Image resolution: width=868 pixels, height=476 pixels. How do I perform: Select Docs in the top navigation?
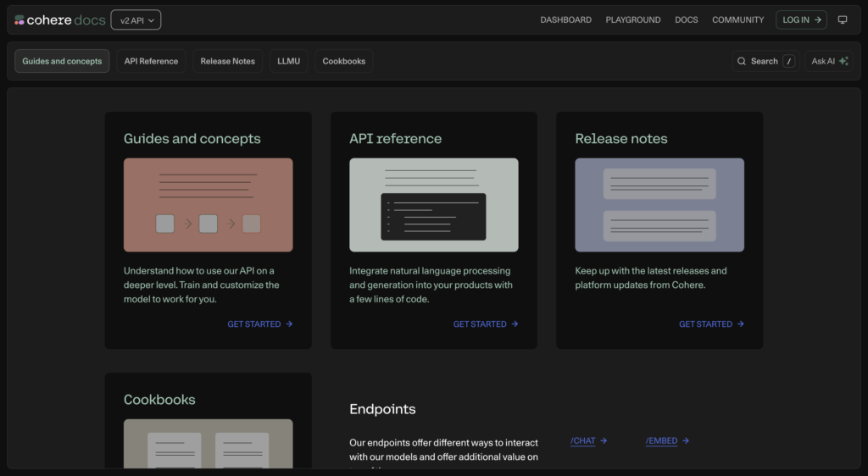tap(686, 19)
